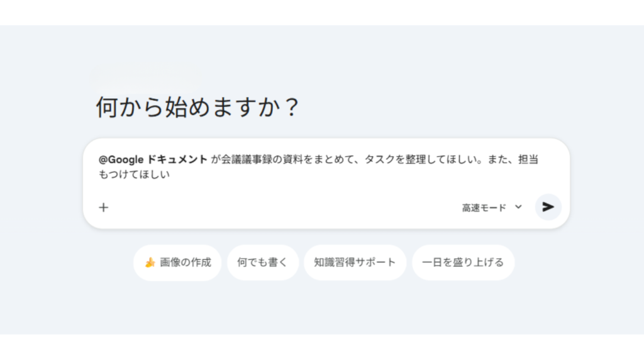This screenshot has width=644, height=360.
Task: Open the 高速モード mode selector
Action: [x=484, y=208]
